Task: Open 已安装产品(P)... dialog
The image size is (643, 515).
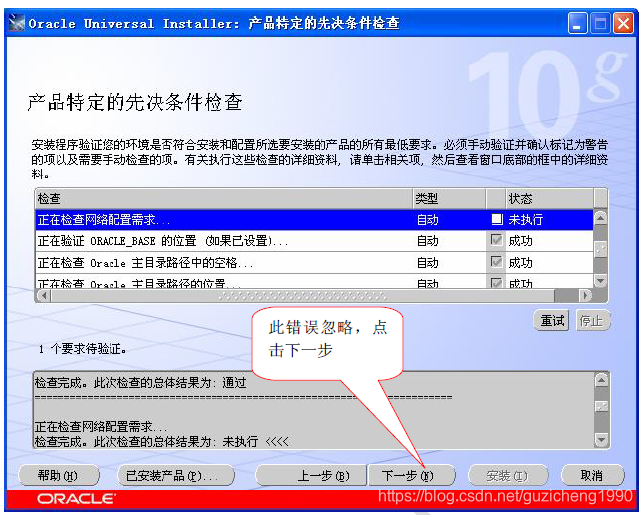Action: pos(176,476)
